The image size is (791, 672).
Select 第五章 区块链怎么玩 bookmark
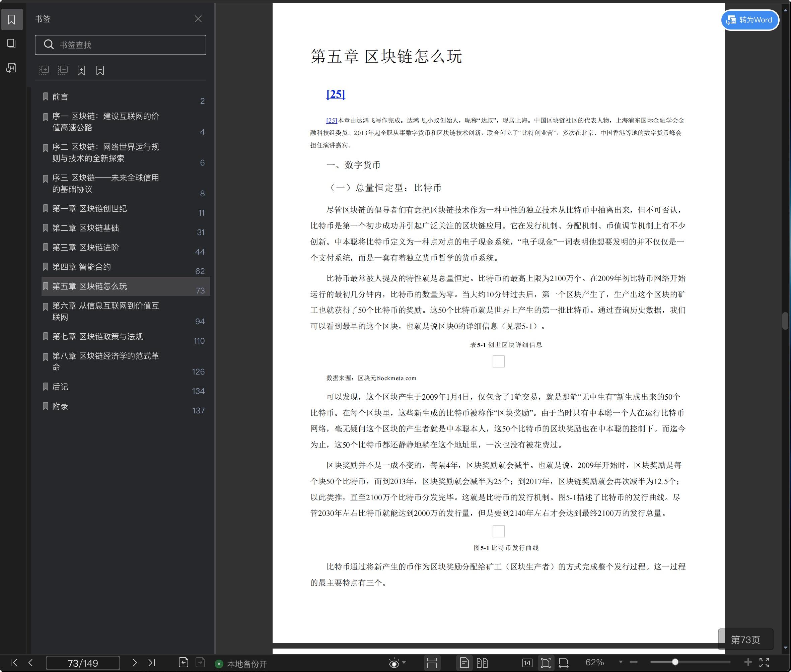tap(126, 286)
